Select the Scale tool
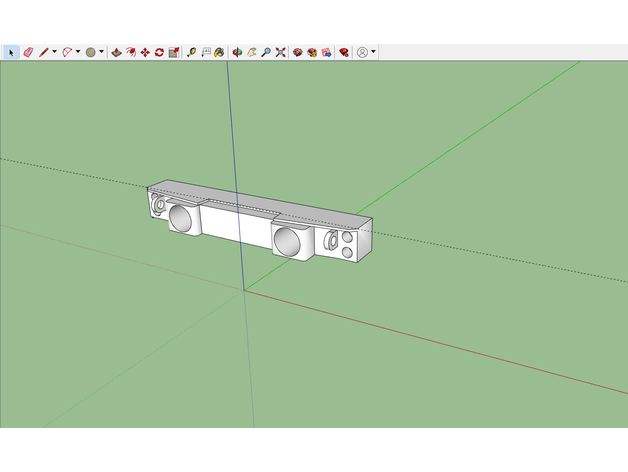 (175, 52)
